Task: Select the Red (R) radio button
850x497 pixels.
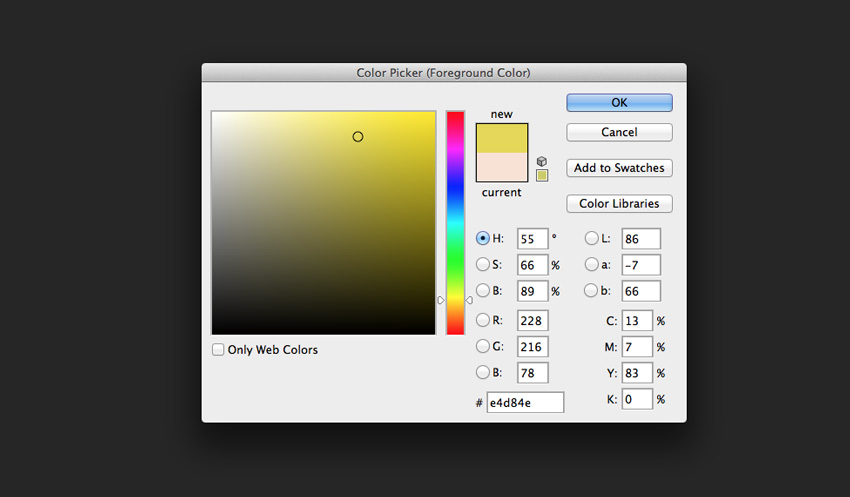Action: [483, 320]
